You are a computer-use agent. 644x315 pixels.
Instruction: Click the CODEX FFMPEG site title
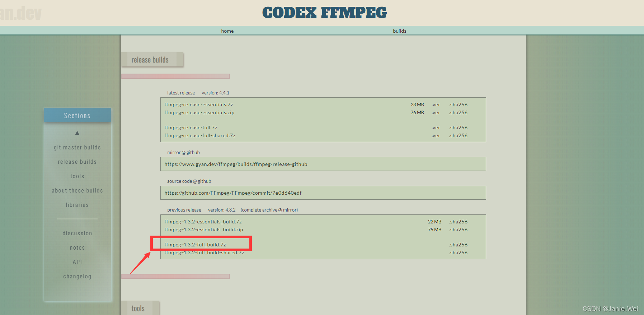[325, 13]
